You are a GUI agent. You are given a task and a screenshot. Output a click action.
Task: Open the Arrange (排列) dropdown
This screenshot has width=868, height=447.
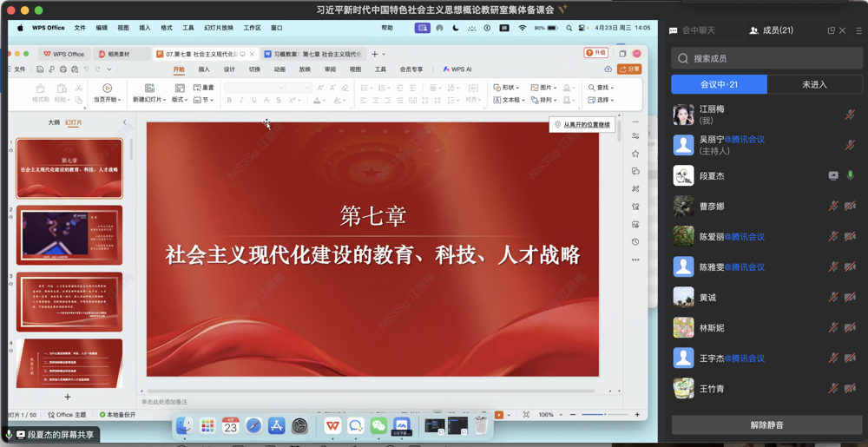(x=543, y=100)
